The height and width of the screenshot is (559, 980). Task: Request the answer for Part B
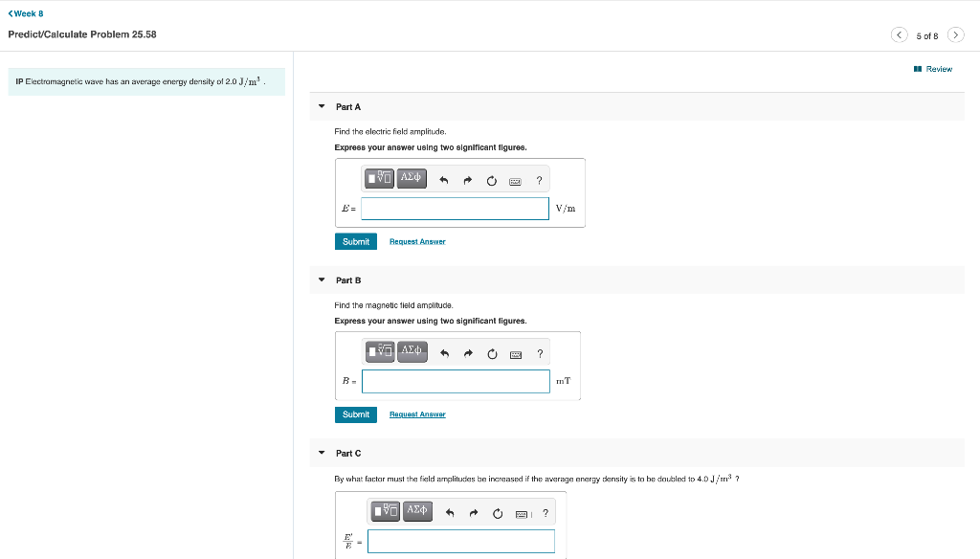click(417, 414)
